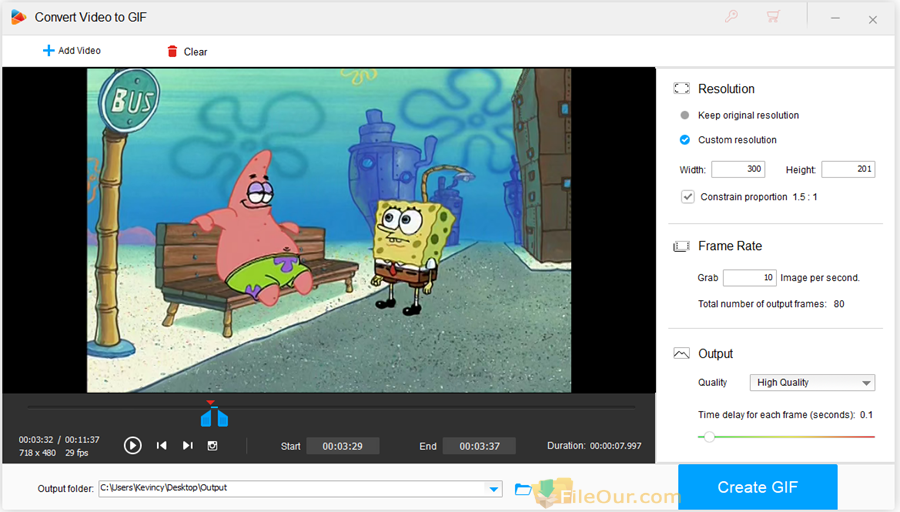Browse for output folder icon

(523, 489)
